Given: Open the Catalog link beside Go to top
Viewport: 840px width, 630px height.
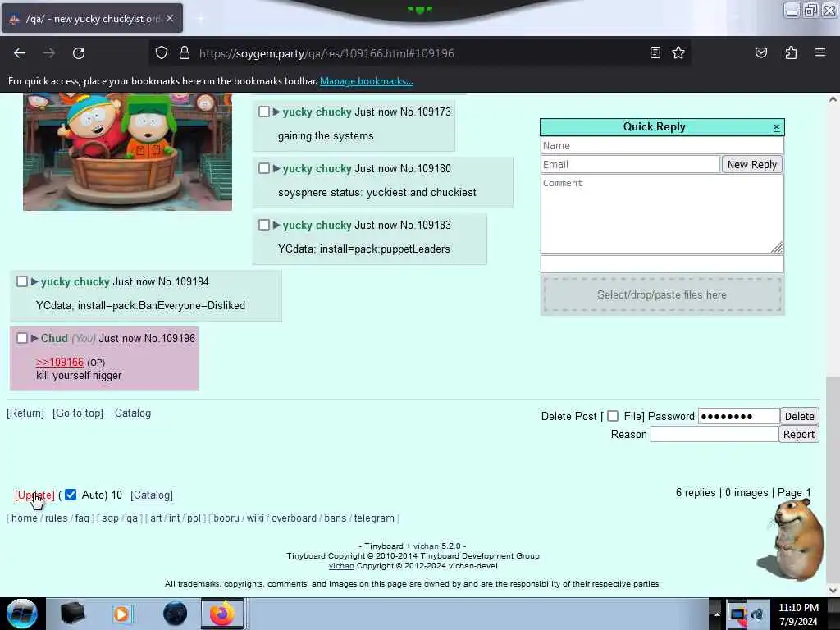Looking at the screenshot, I should point(133,413).
